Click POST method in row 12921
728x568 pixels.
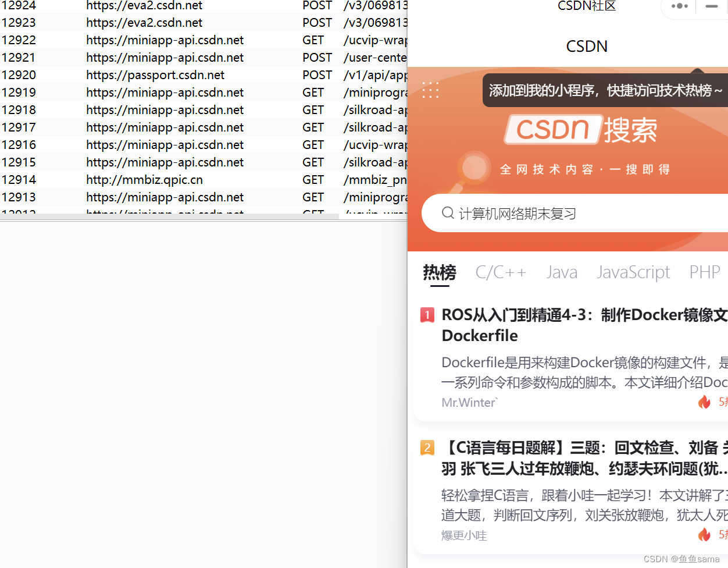317,58
